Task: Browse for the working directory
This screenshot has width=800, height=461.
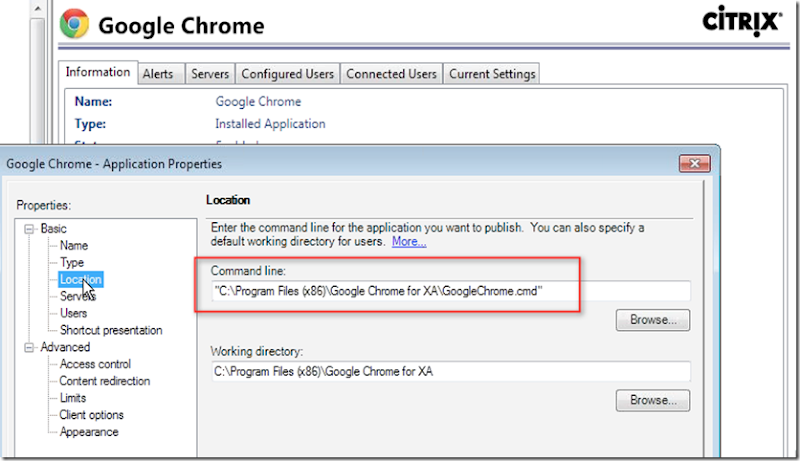Action: tap(653, 400)
